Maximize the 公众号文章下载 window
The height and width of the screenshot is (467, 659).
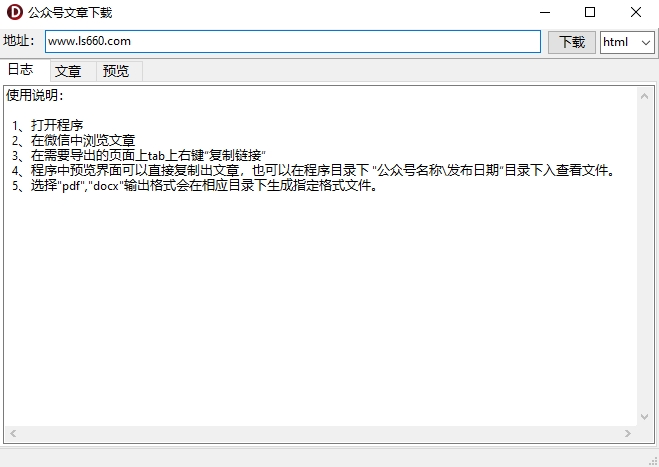(590, 13)
